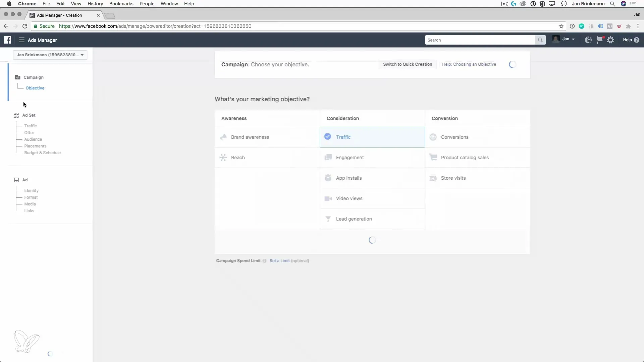Open macOS Spotlight search icon
Image resolution: width=644 pixels, height=362 pixels.
[612, 4]
